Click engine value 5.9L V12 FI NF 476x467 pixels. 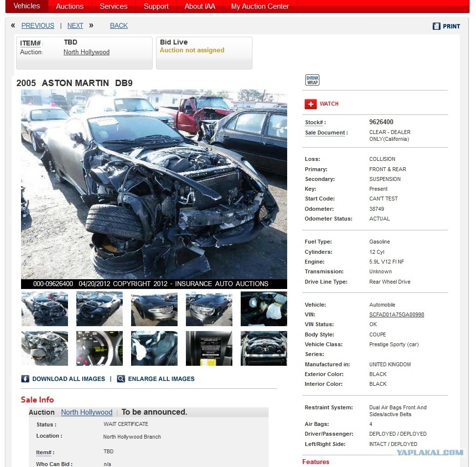click(x=387, y=262)
